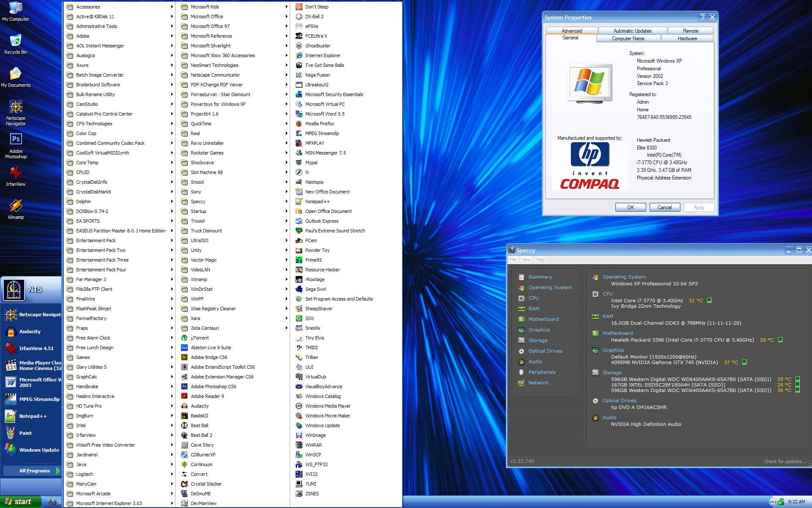
Task: Click the Speccy Optical Drives sidebar icon
Action: [521, 351]
